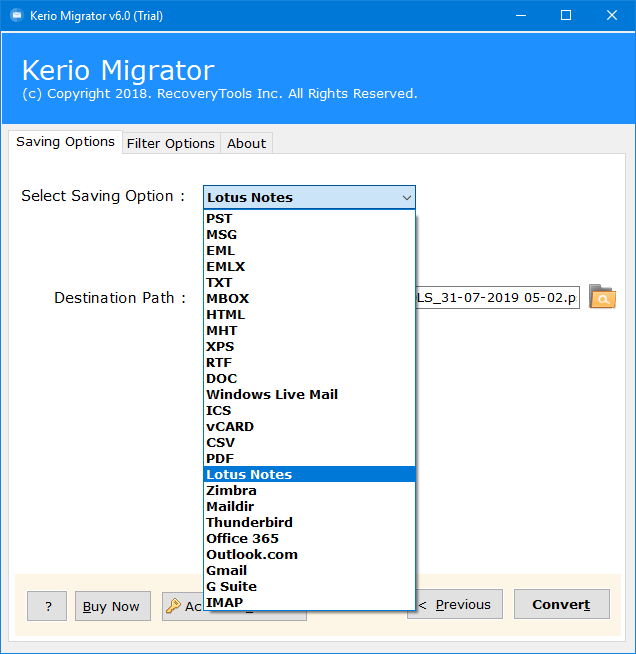Screen dimensions: 636x654
Task: Pick MBOX in the dropdown list
Action: pos(309,299)
